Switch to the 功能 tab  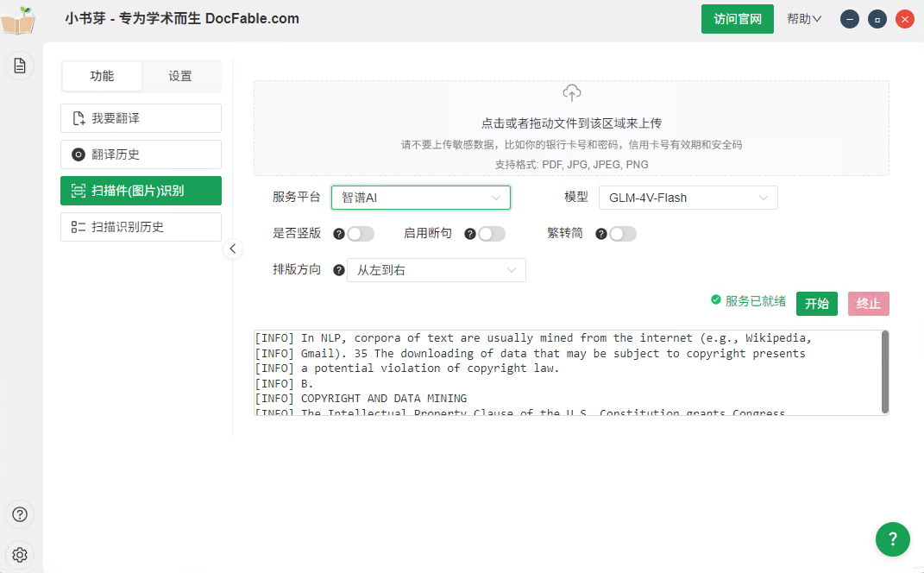coord(102,76)
